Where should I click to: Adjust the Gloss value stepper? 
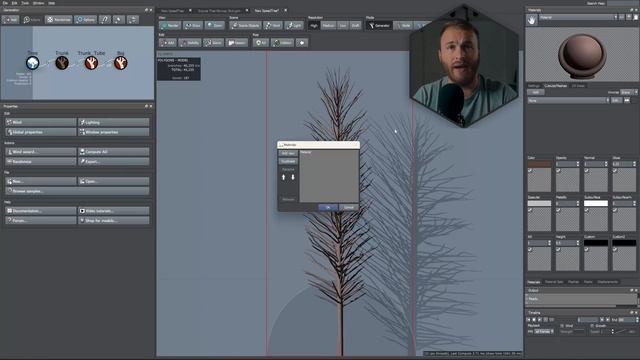(x=634, y=164)
